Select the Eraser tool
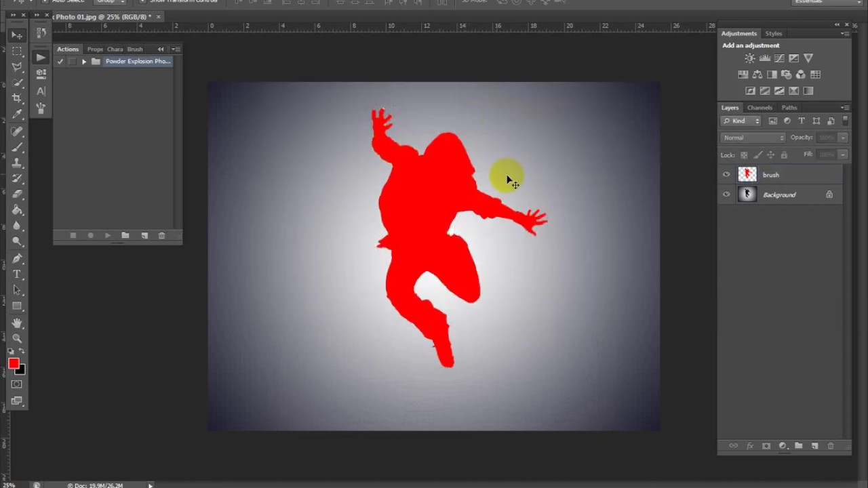Screen dimensions: 868x488 pyautogui.click(x=17, y=194)
